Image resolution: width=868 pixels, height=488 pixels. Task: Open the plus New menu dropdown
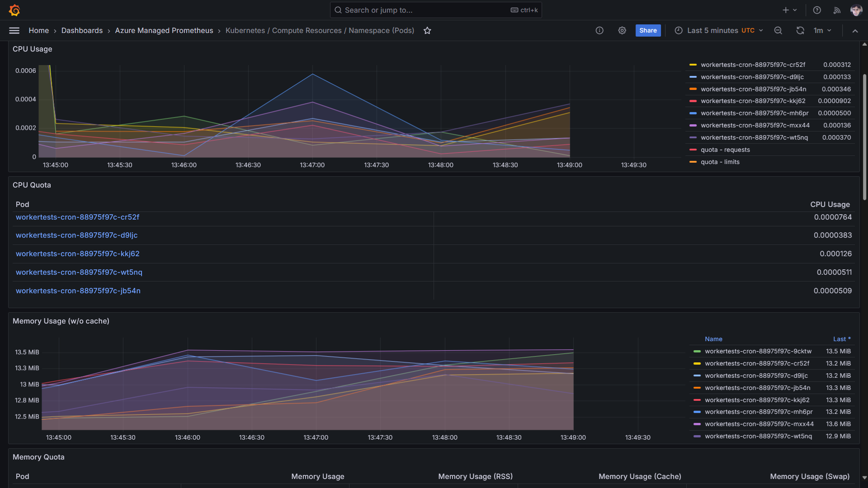click(x=789, y=10)
